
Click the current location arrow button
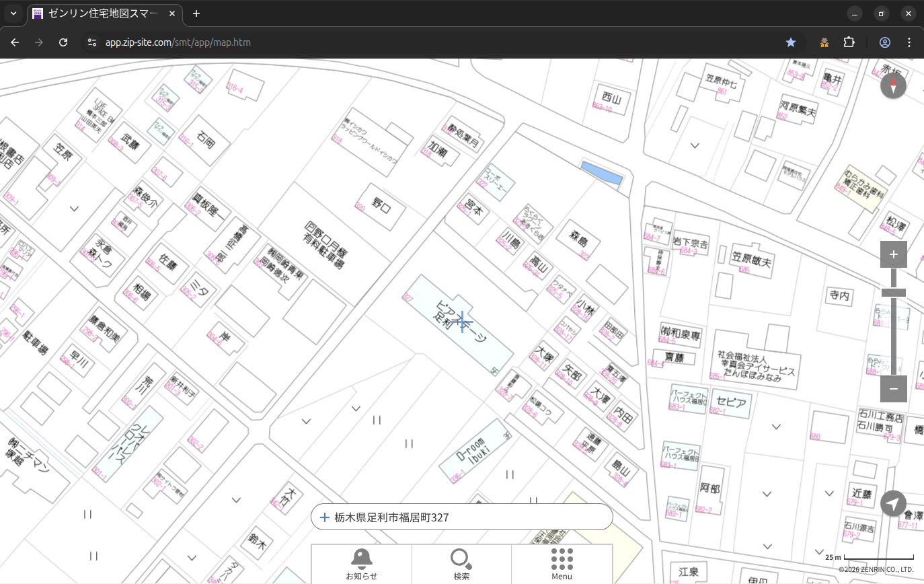click(893, 503)
